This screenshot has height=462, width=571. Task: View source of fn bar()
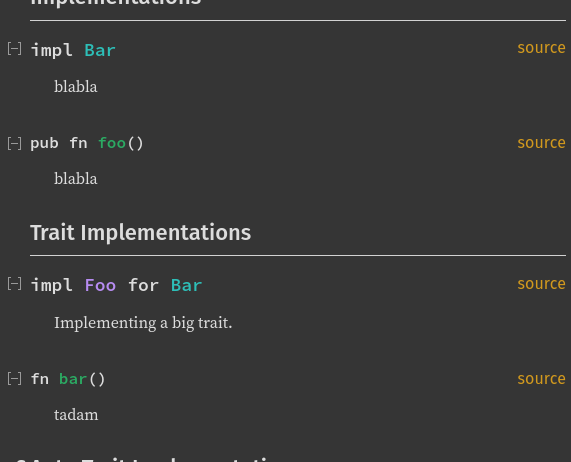541,379
